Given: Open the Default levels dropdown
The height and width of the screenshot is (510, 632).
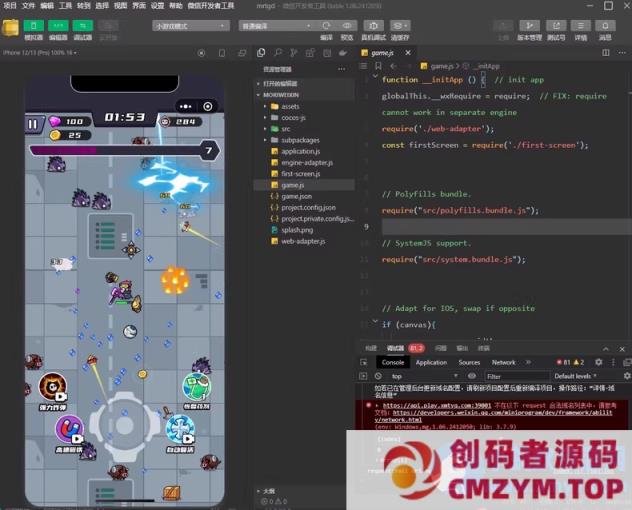Looking at the screenshot, I should (x=575, y=376).
